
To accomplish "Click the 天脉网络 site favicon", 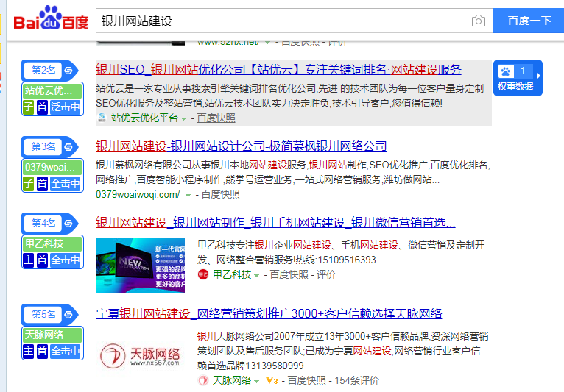I will point(203,380).
